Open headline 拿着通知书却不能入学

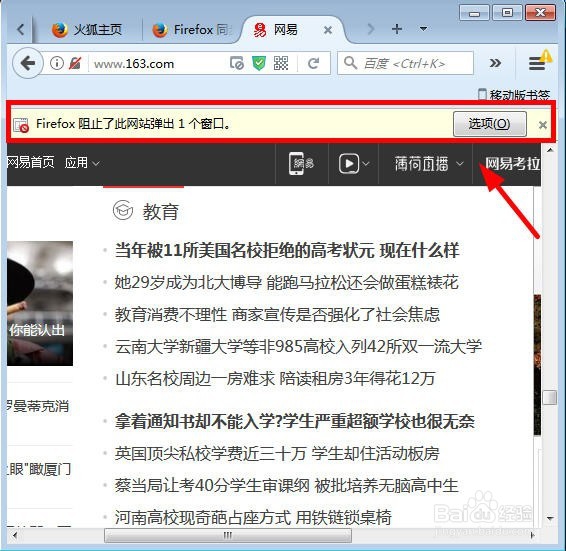tap(295, 421)
